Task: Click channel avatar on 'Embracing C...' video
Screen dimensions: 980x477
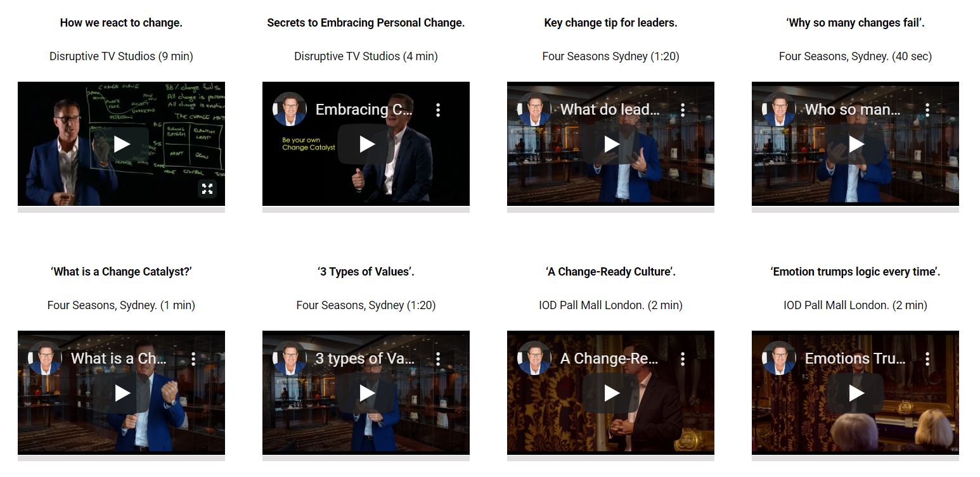Action: coord(290,110)
